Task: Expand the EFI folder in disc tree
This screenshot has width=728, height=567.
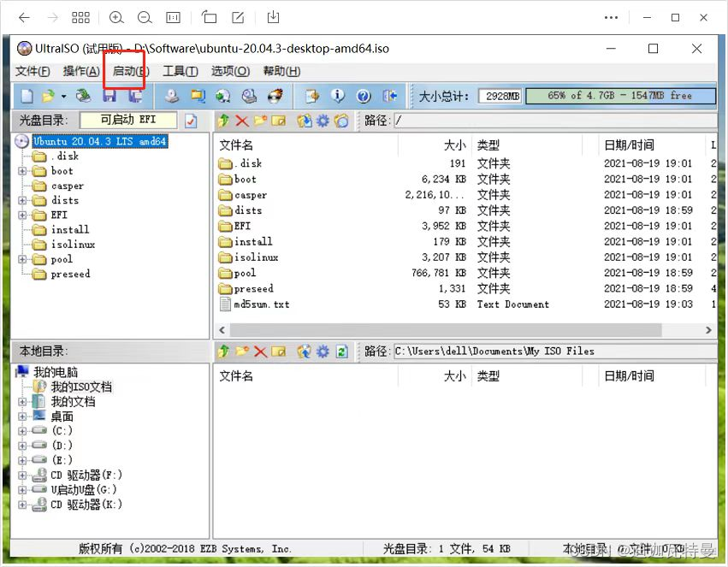Action: tap(22, 215)
